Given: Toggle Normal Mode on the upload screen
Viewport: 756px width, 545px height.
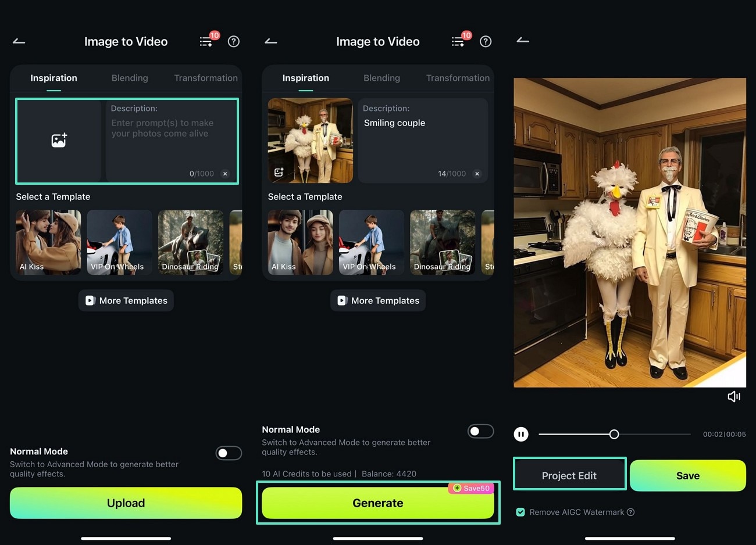Looking at the screenshot, I should (x=229, y=453).
